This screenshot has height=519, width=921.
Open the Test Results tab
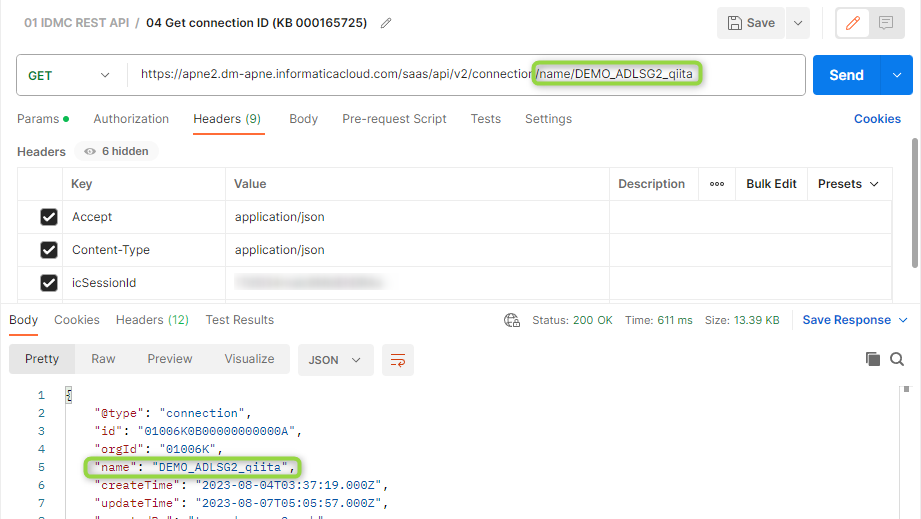pyautogui.click(x=240, y=320)
